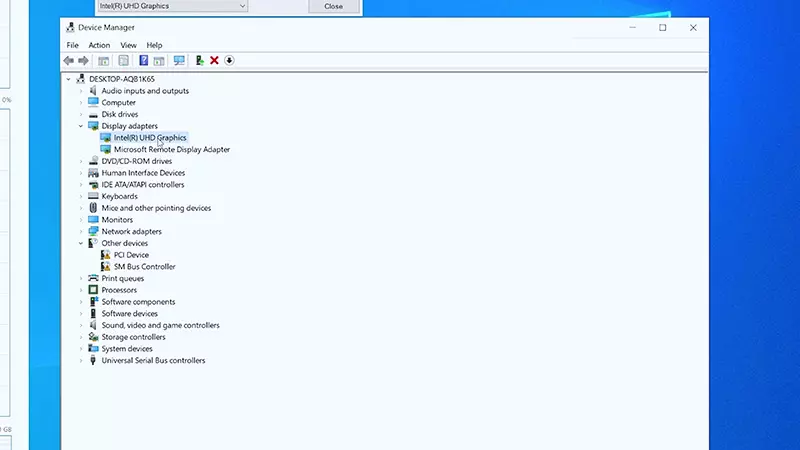Viewport: 800px width, 450px height.
Task: Click the Processors chip icon
Action: 93,290
